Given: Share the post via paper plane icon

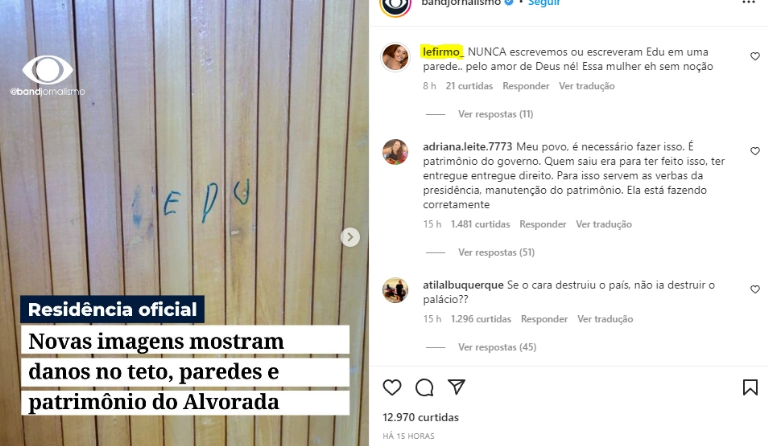Looking at the screenshot, I should point(456,387).
